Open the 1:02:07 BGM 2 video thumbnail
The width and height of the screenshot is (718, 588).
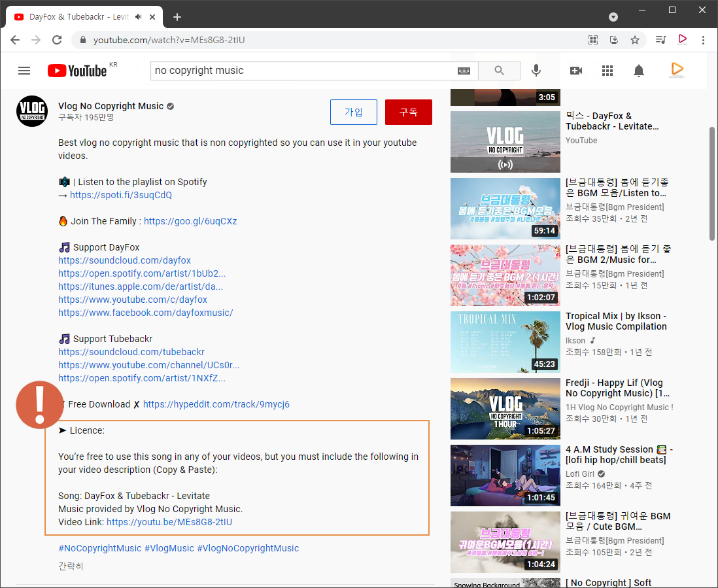(505, 275)
